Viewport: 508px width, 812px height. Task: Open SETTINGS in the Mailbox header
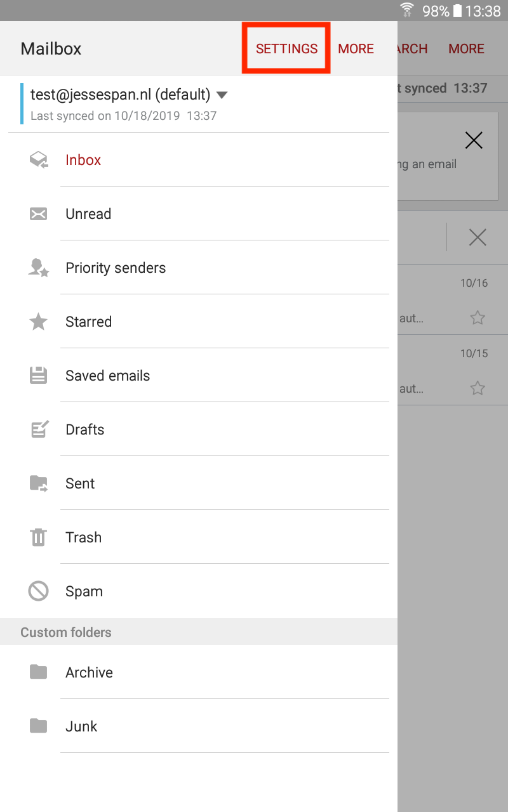click(x=287, y=49)
